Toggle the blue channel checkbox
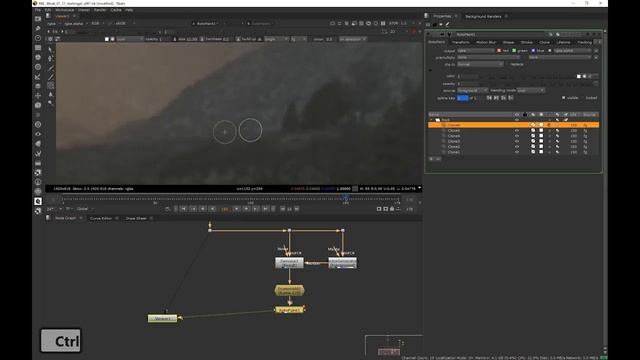The width and height of the screenshot is (640, 360). [533, 51]
